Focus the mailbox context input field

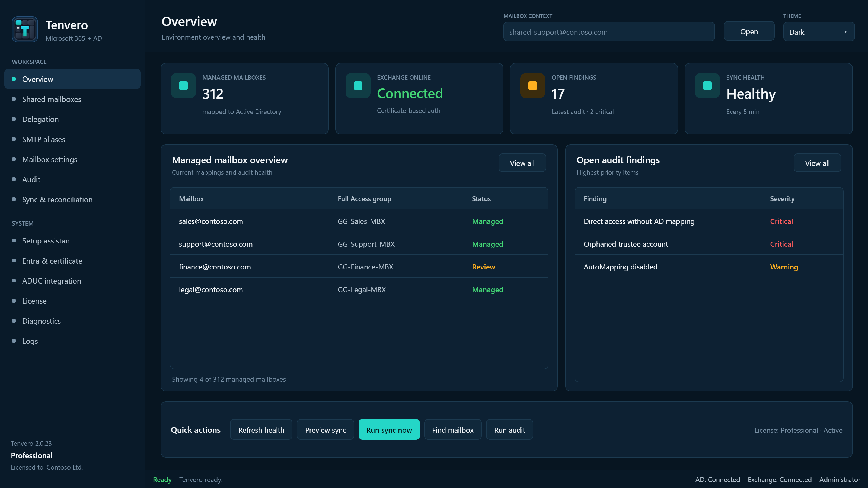[x=609, y=32]
